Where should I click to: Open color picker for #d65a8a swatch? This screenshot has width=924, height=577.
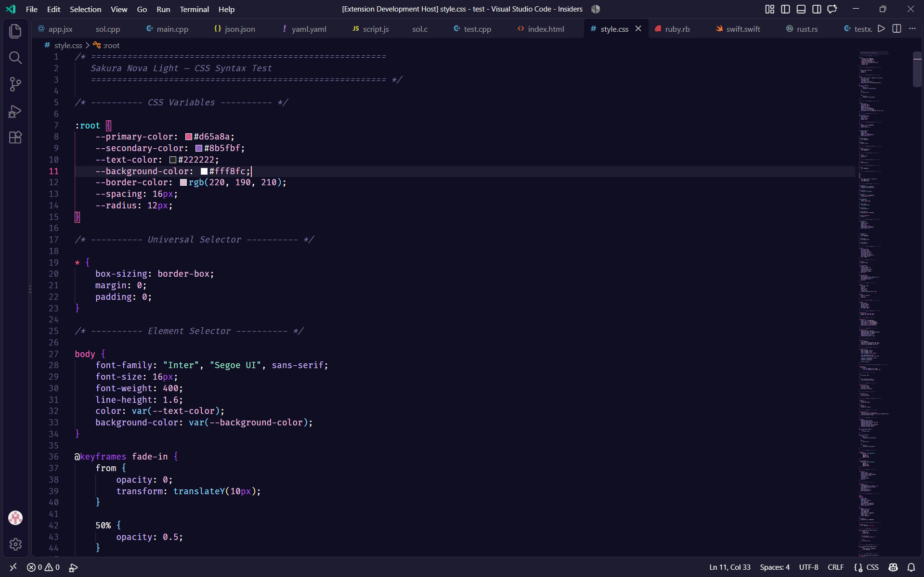click(189, 137)
